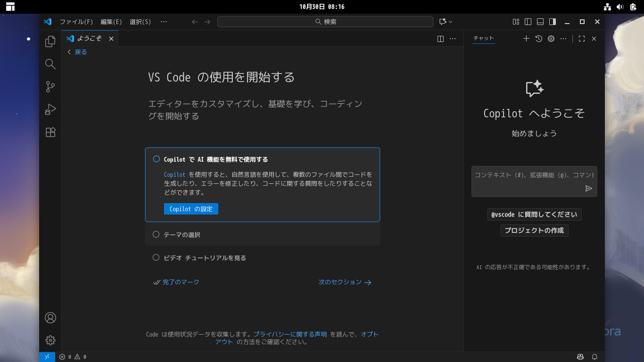The height and width of the screenshot is (362, 644).
Task: Open chat settings gear
Action: coord(551,39)
